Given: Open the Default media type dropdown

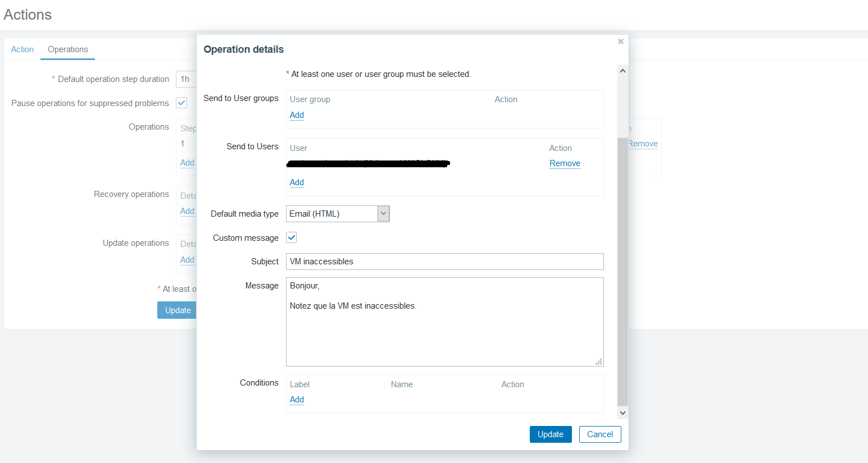Looking at the screenshot, I should click(337, 214).
